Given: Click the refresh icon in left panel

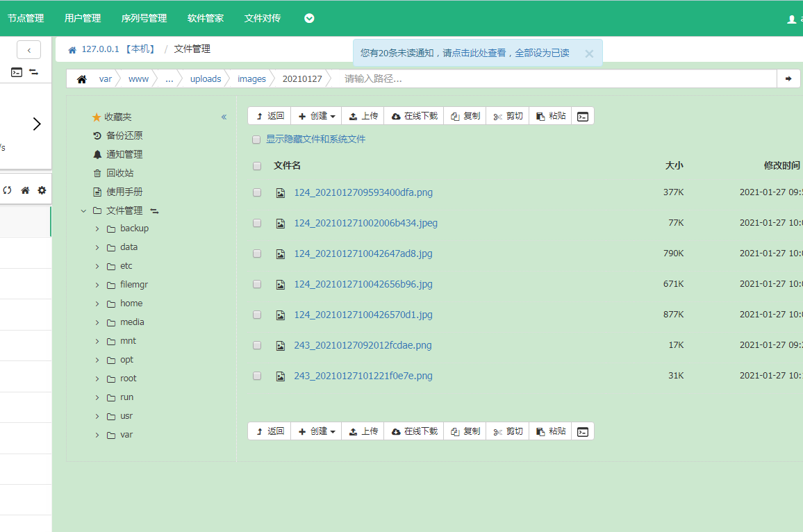Looking at the screenshot, I should coord(8,190).
